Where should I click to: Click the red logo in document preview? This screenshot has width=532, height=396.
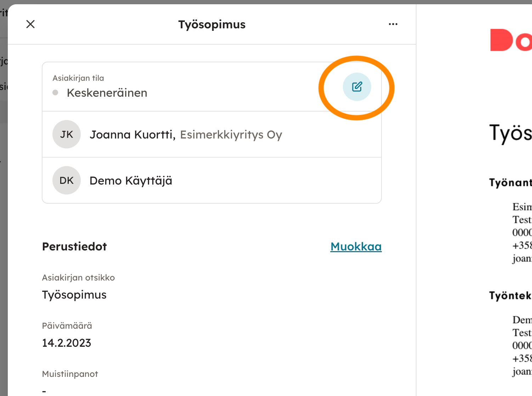510,40
